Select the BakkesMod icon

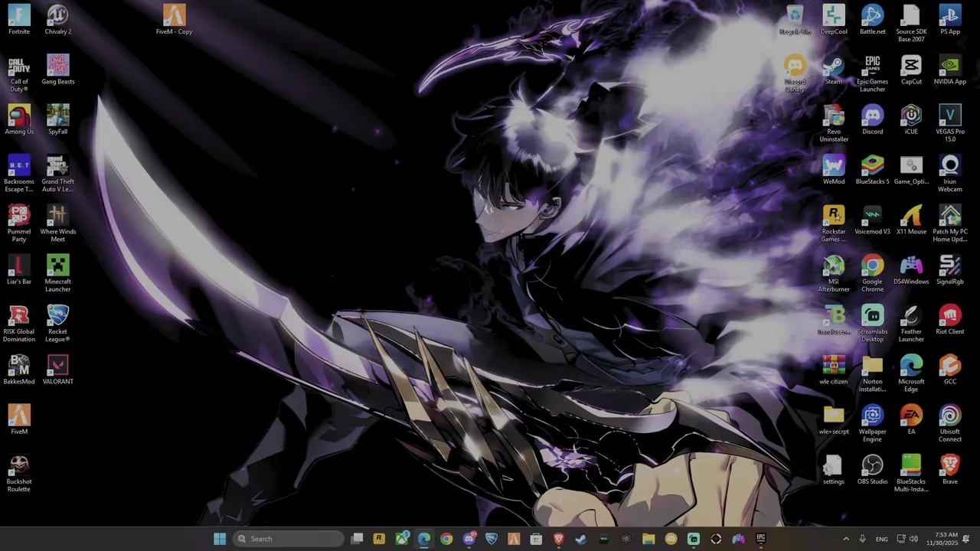click(19, 370)
